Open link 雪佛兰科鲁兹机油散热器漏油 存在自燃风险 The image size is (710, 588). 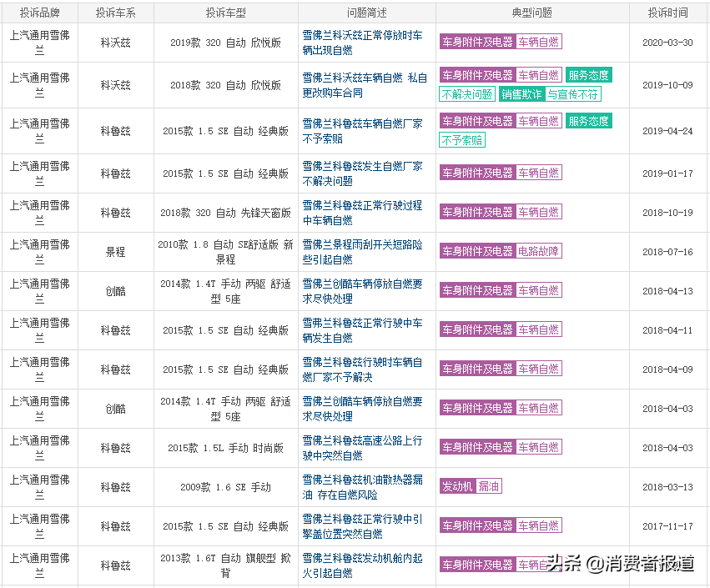tap(363, 488)
